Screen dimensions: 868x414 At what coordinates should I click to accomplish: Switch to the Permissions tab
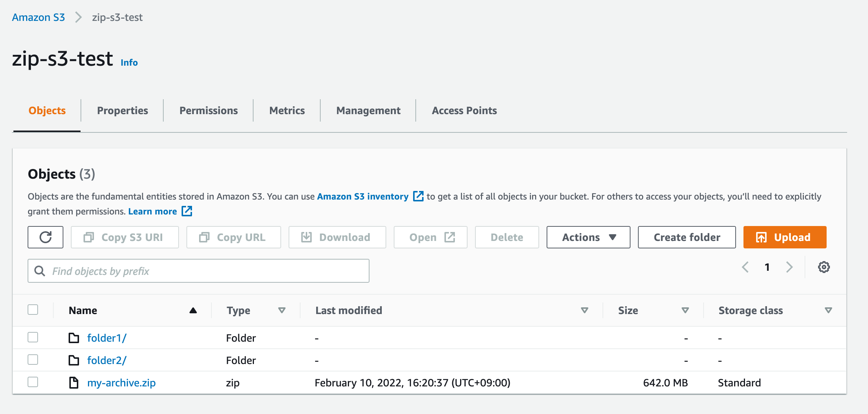[x=208, y=110]
